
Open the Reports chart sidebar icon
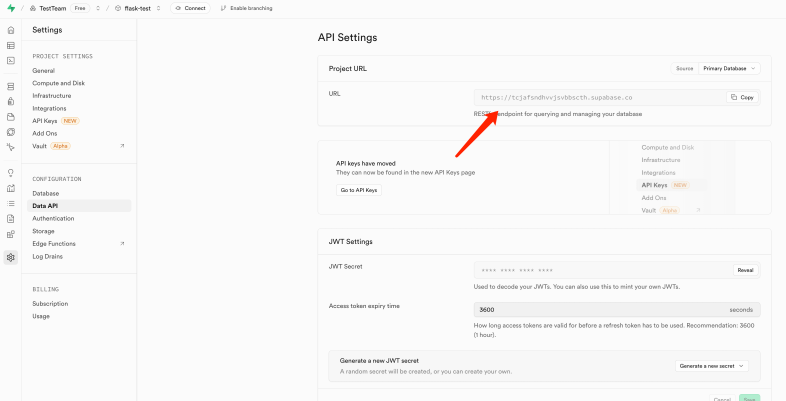(x=11, y=187)
